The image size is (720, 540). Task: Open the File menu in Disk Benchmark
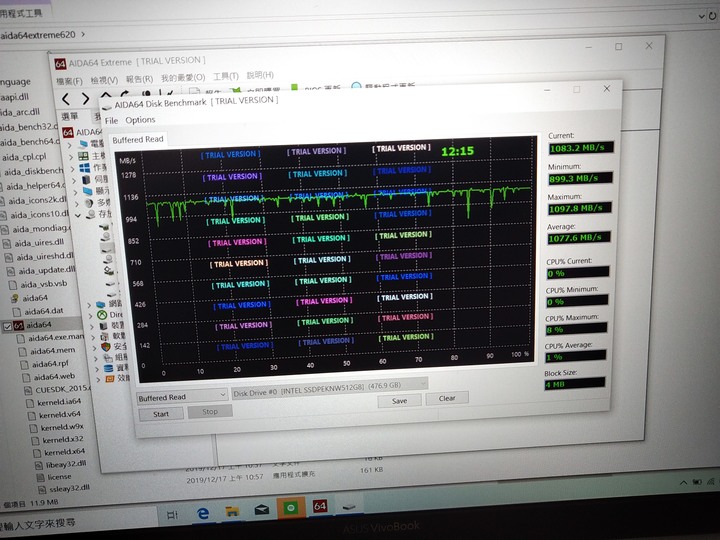(111, 121)
